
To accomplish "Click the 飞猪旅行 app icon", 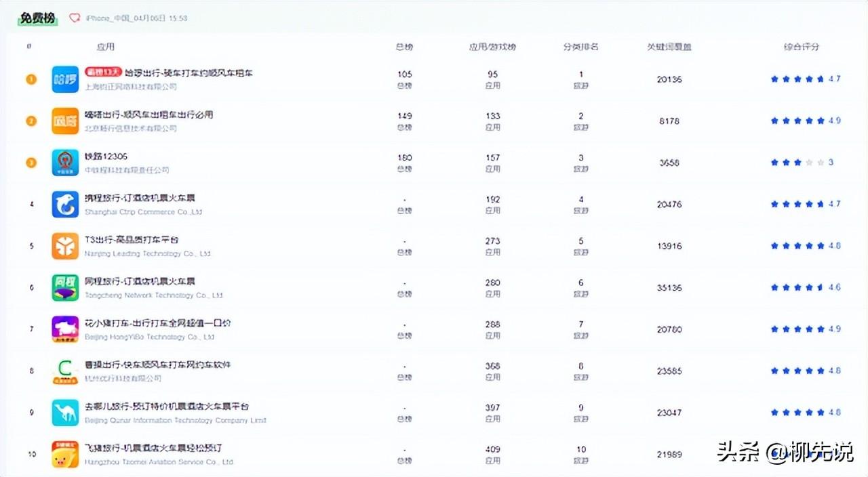I will click(x=65, y=454).
